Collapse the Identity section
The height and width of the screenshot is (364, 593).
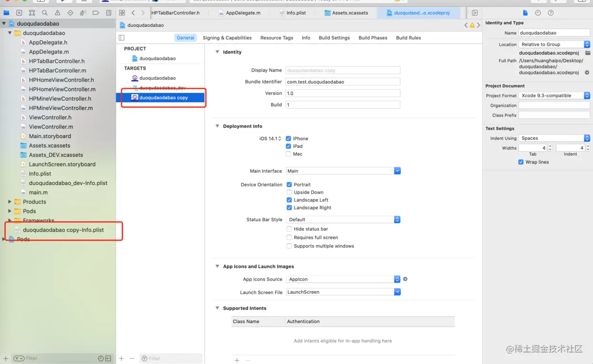pos(218,52)
